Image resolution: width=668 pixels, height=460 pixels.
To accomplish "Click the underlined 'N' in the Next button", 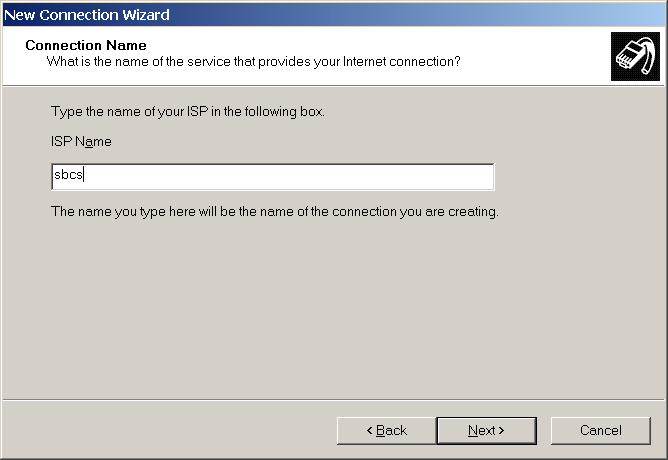I will (473, 430).
